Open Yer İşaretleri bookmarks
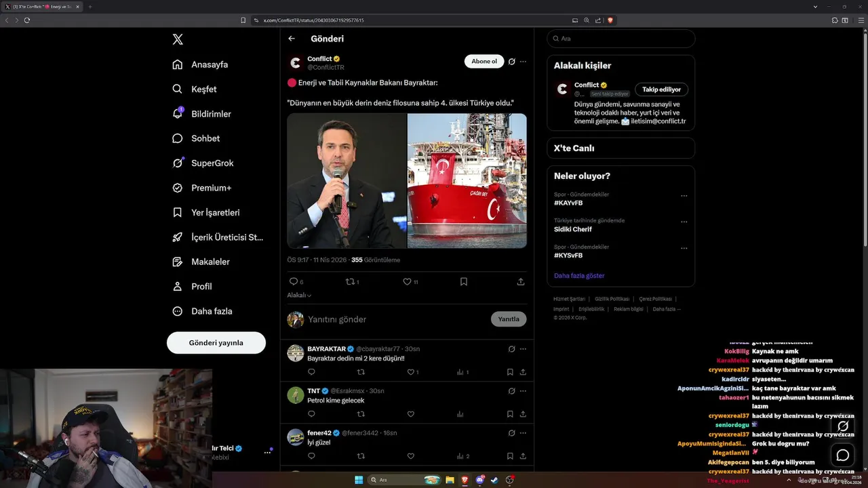The width and height of the screenshot is (868, 488). point(206,212)
